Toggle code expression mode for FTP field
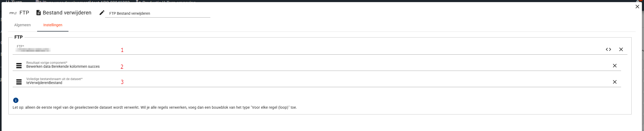The width and height of the screenshot is (644, 131). pos(608,49)
